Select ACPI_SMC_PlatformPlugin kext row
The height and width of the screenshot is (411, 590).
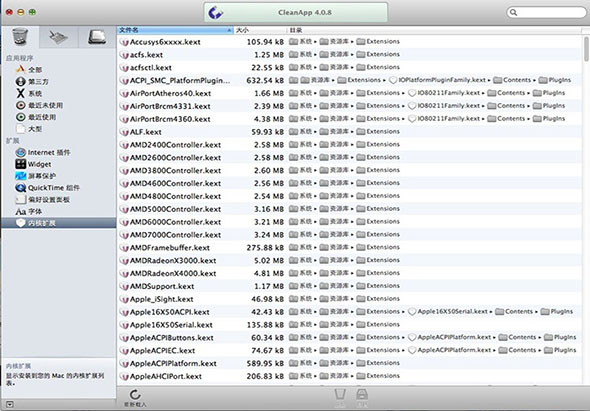(350, 80)
